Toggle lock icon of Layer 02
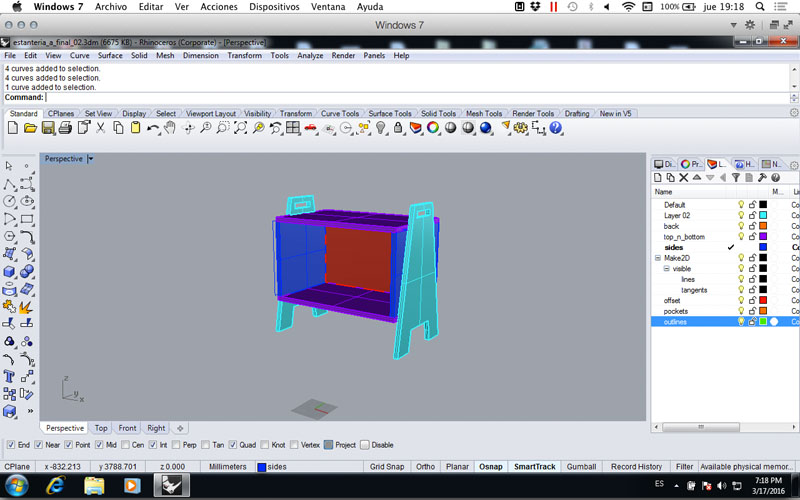Screen dimensions: 800x500 (753, 215)
